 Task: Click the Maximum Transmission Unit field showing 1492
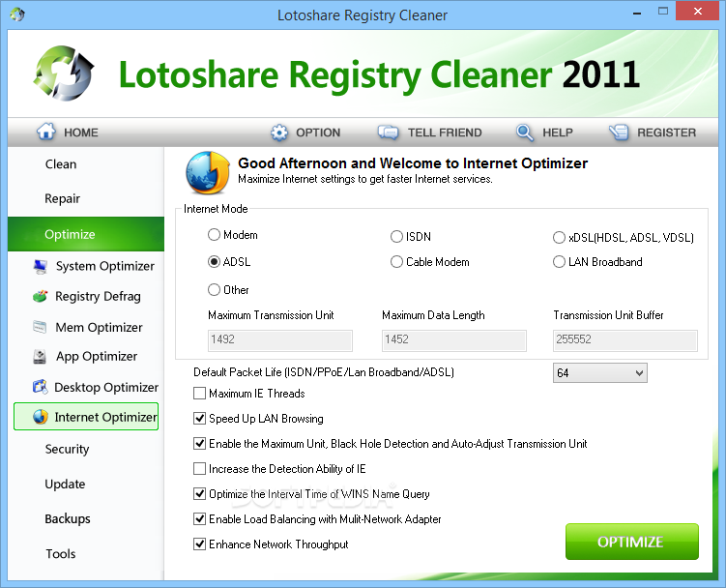click(x=280, y=340)
